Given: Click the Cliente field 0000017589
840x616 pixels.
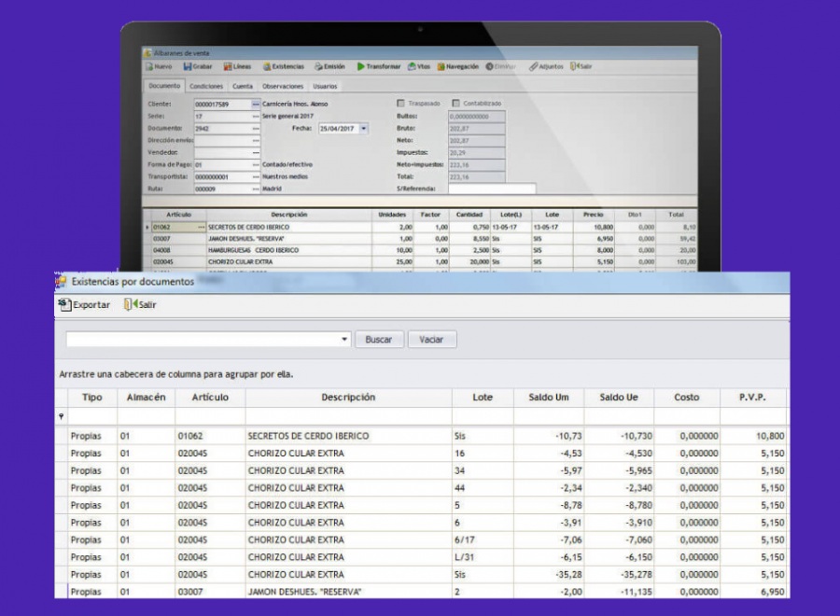Looking at the screenshot, I should [223, 104].
